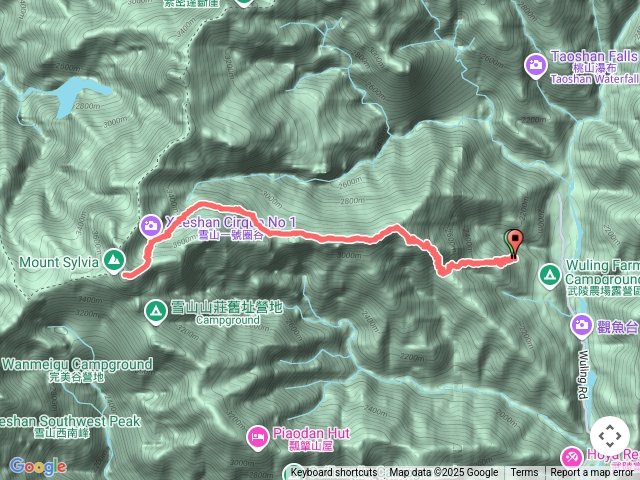Click the Taoshan Waterfall text label
This screenshot has width=640, height=480.
pos(594,79)
